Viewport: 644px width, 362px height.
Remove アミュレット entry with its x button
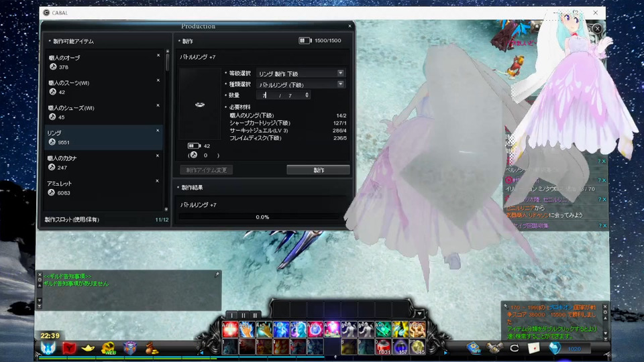point(157,180)
